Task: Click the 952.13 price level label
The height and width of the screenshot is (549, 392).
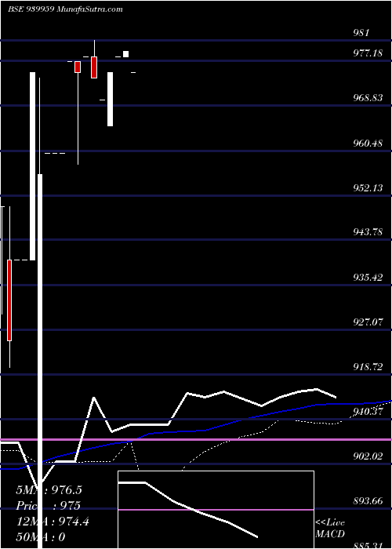Action: [368, 188]
